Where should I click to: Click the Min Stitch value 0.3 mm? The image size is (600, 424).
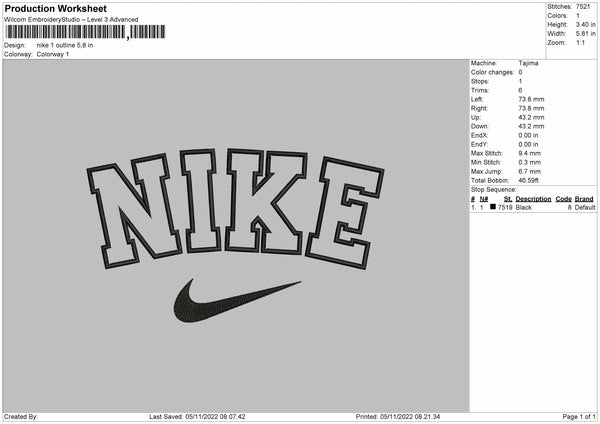pyautogui.click(x=530, y=162)
